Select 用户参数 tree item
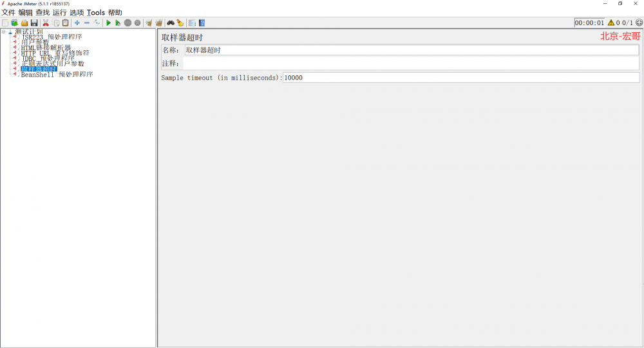Screen dimensions: 644x348 click(35, 42)
